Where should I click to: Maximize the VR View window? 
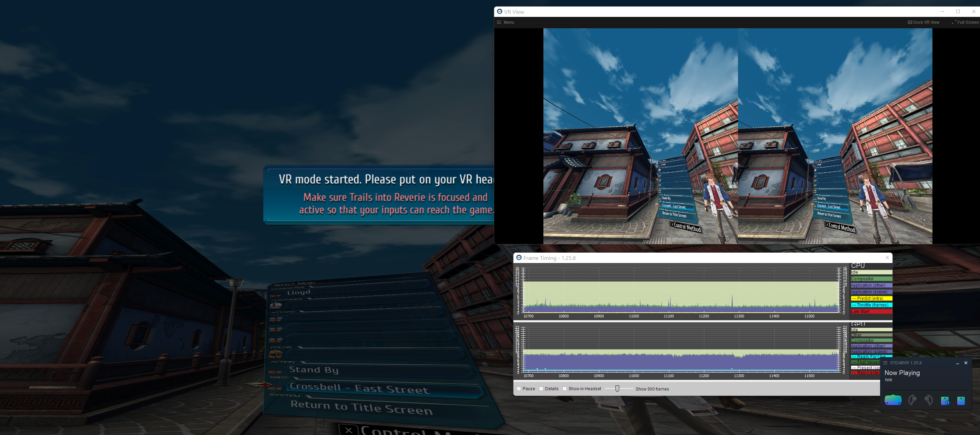[958, 11]
